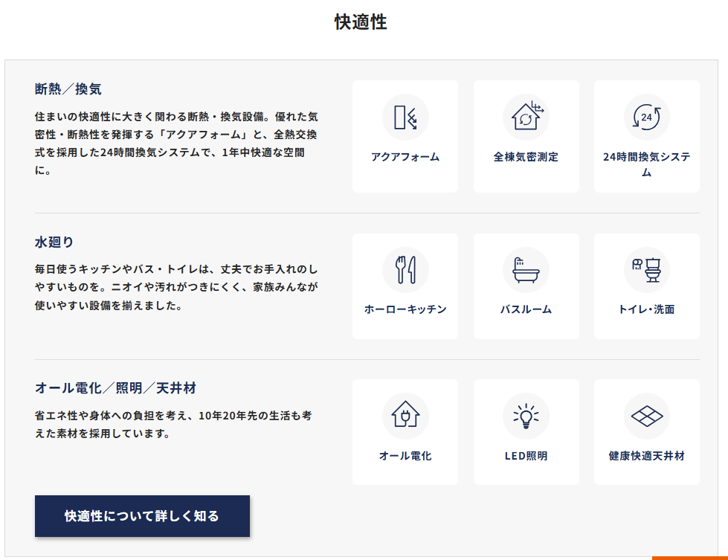Viewport: 728px width, 560px height.
Task: Select the ホーローキッチン fork and knife icon
Action: 405,270
